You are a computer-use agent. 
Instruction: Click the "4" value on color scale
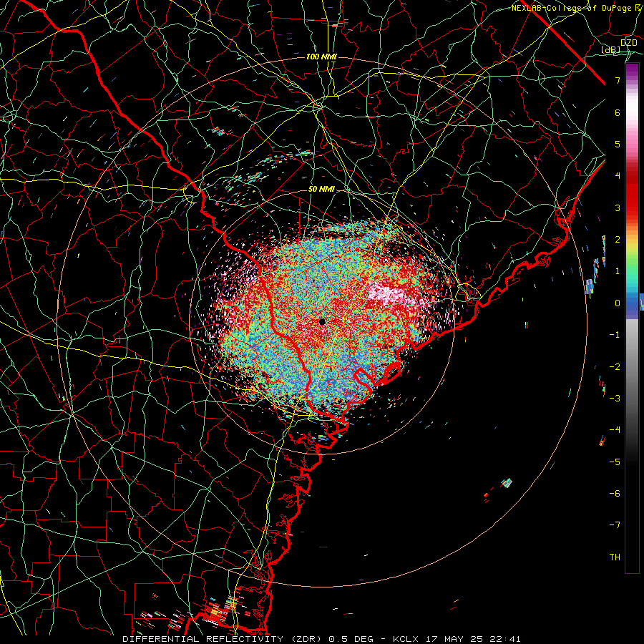(618, 175)
